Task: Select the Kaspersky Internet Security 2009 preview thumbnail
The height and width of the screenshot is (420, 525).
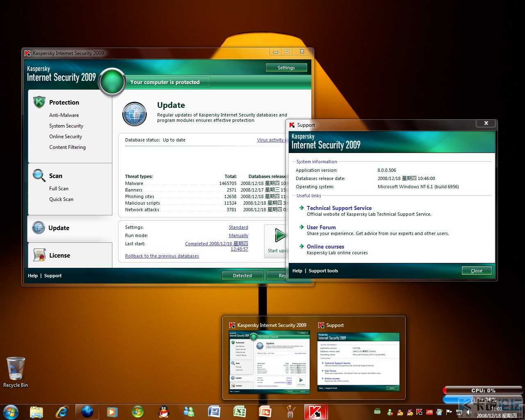Action: 269,363
